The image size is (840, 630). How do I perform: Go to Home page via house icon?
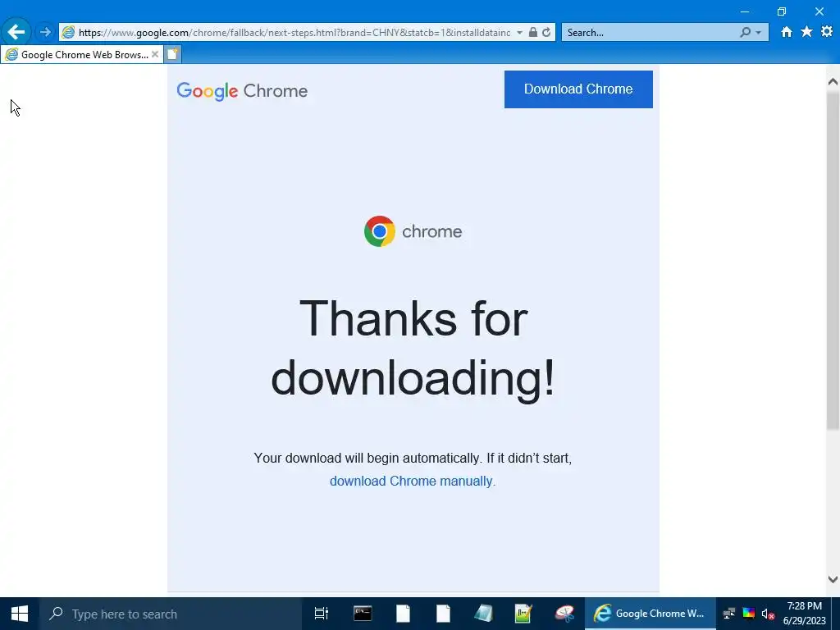tap(786, 32)
